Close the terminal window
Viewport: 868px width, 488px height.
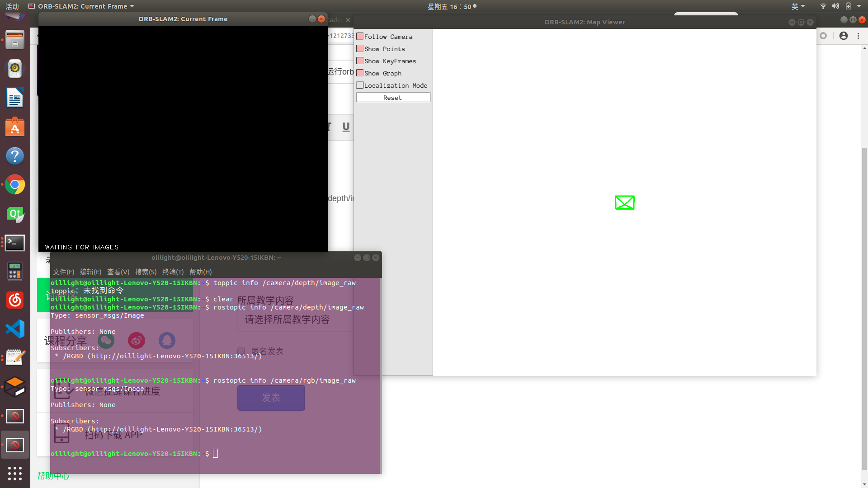click(376, 258)
